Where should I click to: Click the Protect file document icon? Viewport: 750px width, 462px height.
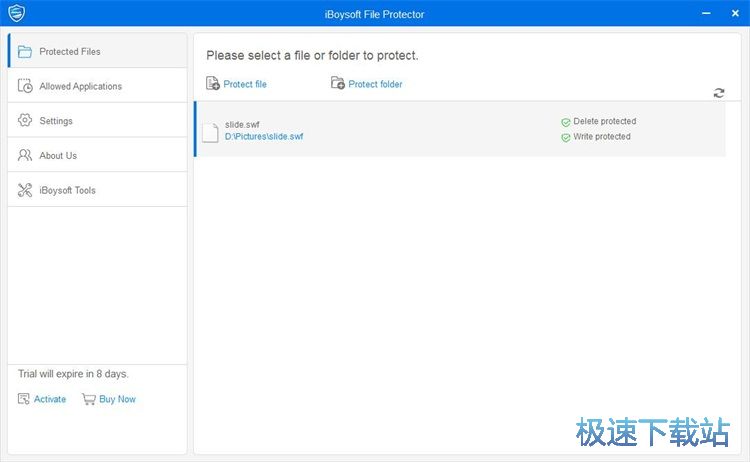coord(212,83)
